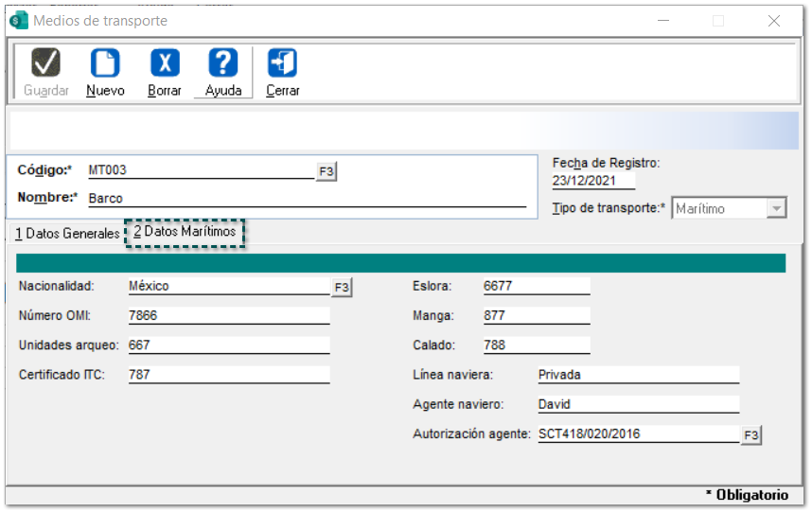Switch to the Datos Generales tab
812x513 pixels.
(67, 234)
